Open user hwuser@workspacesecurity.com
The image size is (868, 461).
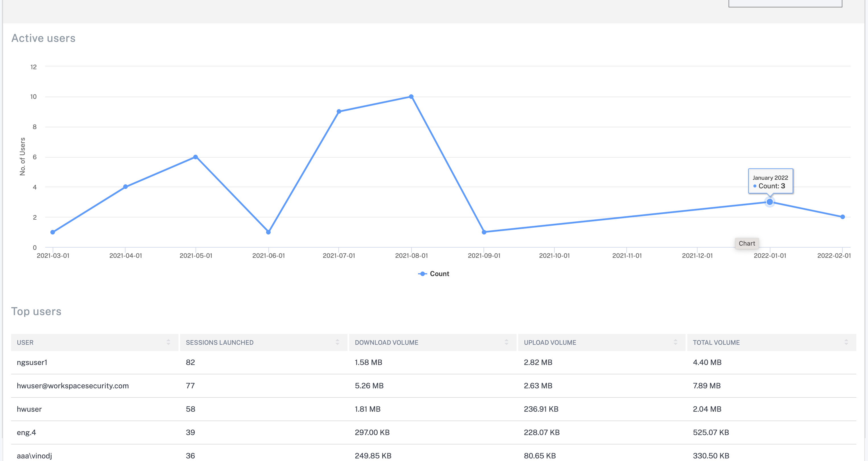tap(73, 386)
